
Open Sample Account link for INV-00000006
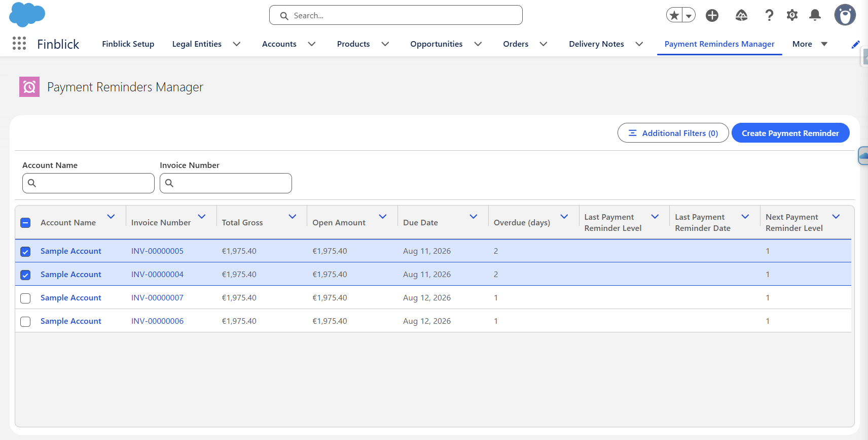tap(71, 321)
